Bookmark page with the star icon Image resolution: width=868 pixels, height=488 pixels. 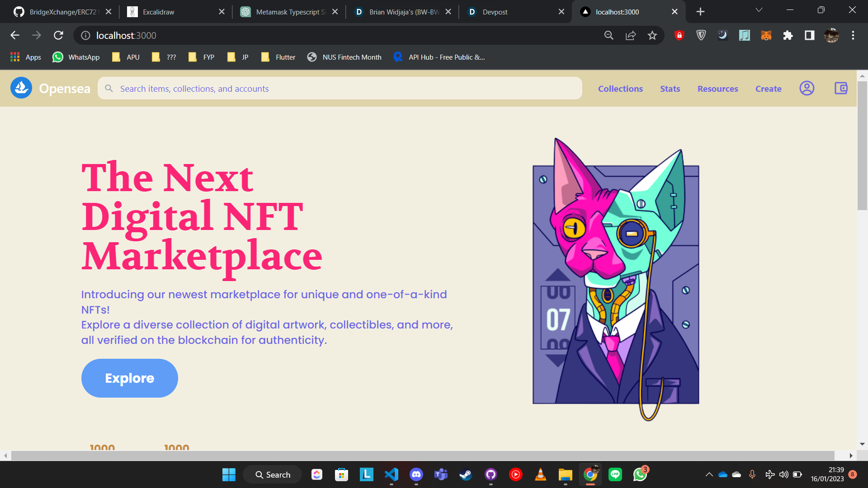652,35
